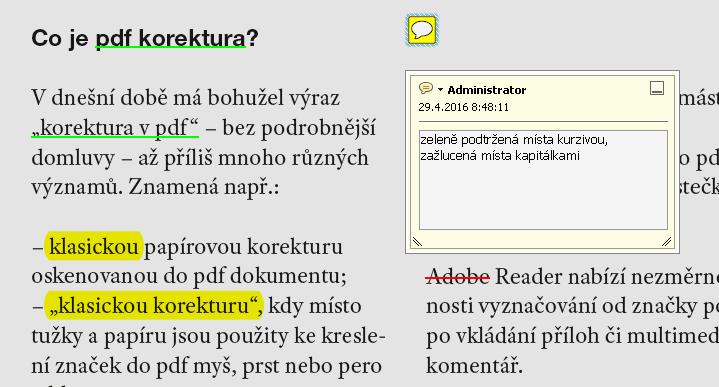Image resolution: width=719 pixels, height=387 pixels.
Task: Click the green underlined "pdf korektura" heading
Action: (171, 38)
